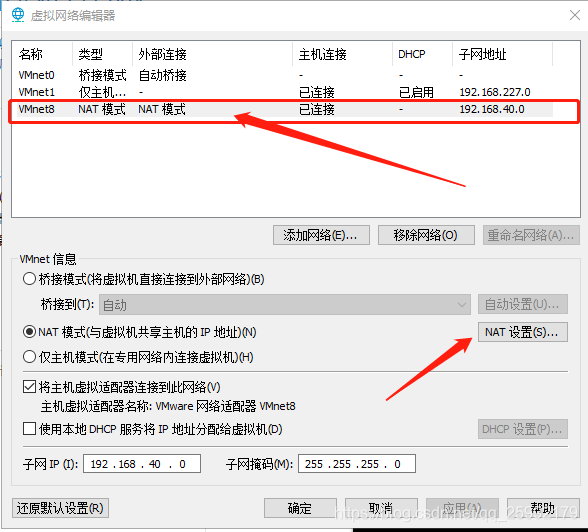Close the 虚拟网络编辑器 dialog window
Viewport: 588px width, 532px height.
574,15
